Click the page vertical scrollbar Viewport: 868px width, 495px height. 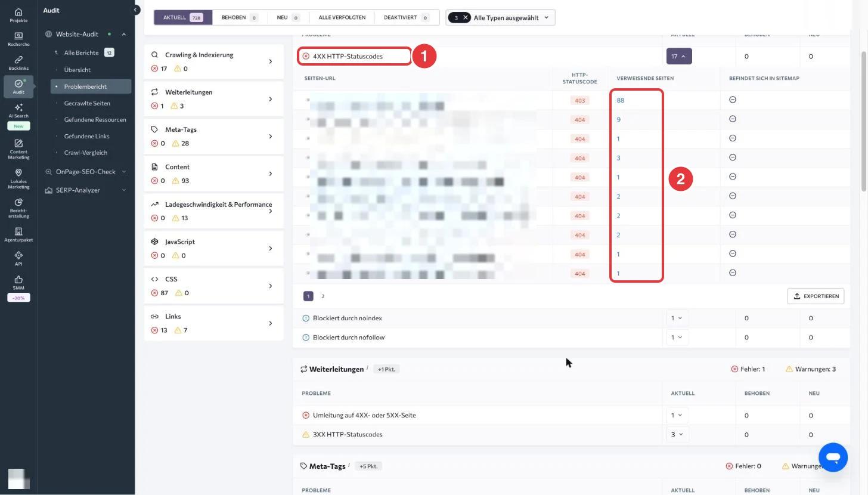tap(864, 121)
